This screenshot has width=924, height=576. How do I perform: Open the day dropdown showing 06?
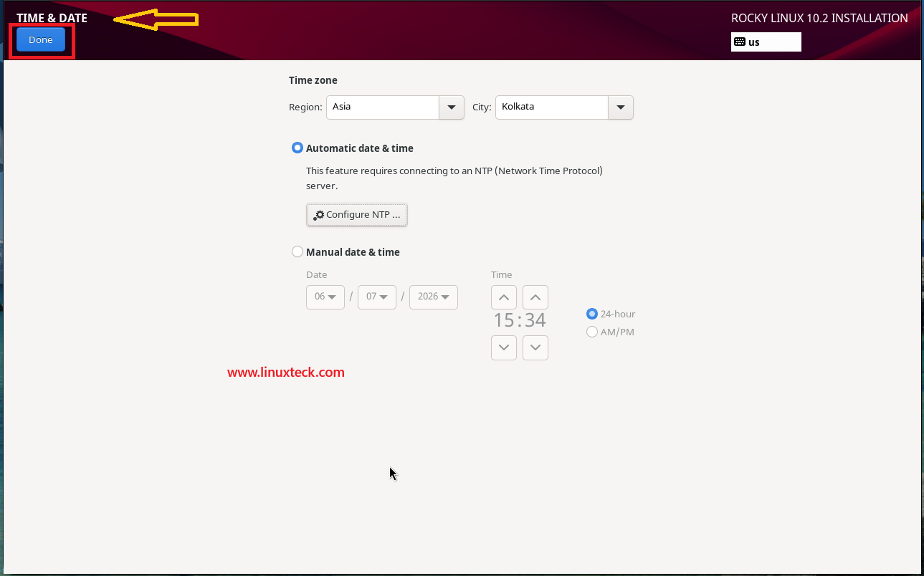325,297
